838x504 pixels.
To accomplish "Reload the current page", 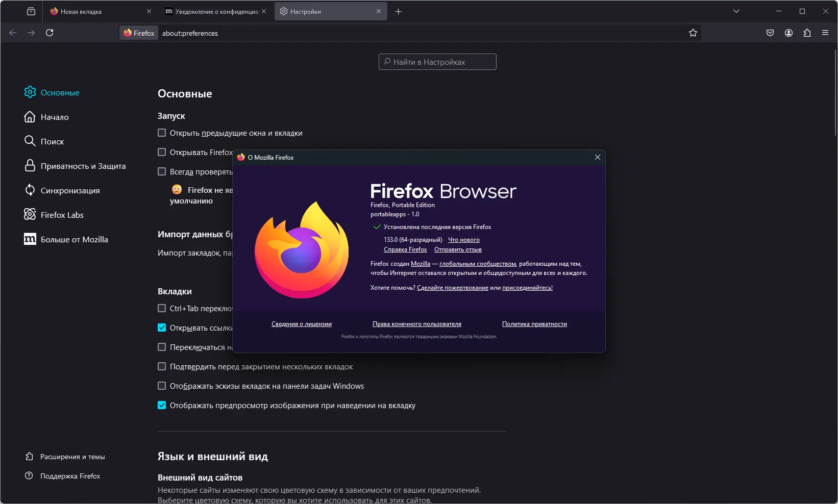I will click(50, 33).
